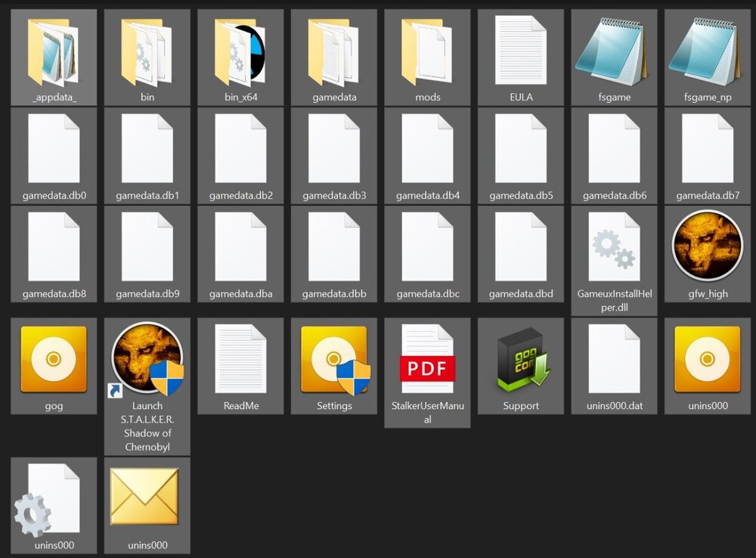This screenshot has width=756, height=558.
Task: Select the StalkerUserManual PDF icon
Action: pos(427,358)
